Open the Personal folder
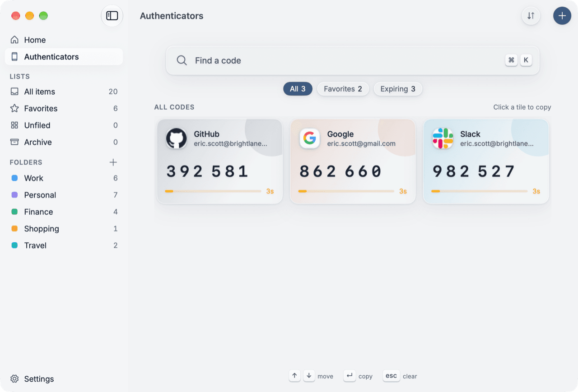This screenshot has height=392, width=578. tap(64, 195)
